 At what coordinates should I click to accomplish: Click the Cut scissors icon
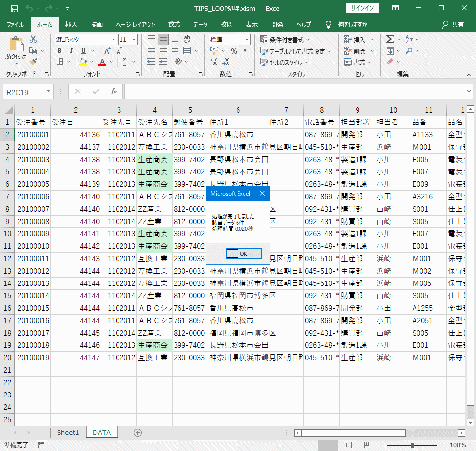point(33,39)
